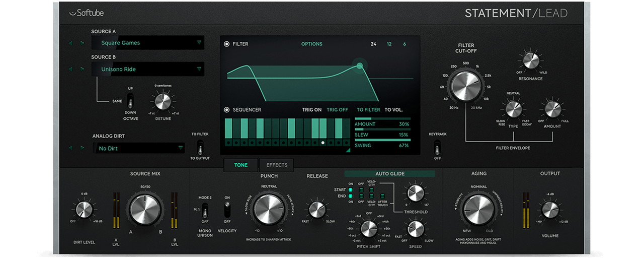Select the Tone tab
The width and height of the screenshot is (644, 259).
[x=241, y=165]
